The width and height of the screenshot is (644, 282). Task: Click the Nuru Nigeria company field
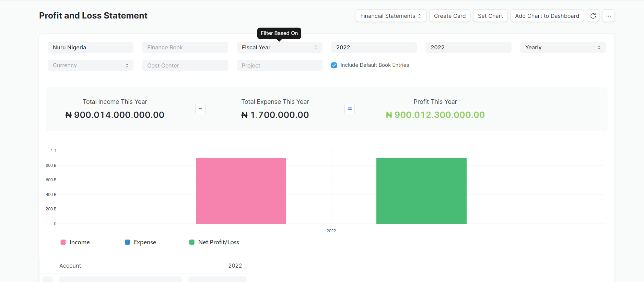coord(91,47)
